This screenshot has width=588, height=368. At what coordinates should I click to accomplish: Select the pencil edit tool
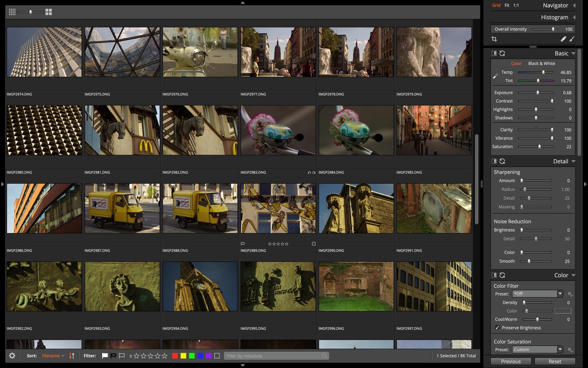click(563, 39)
